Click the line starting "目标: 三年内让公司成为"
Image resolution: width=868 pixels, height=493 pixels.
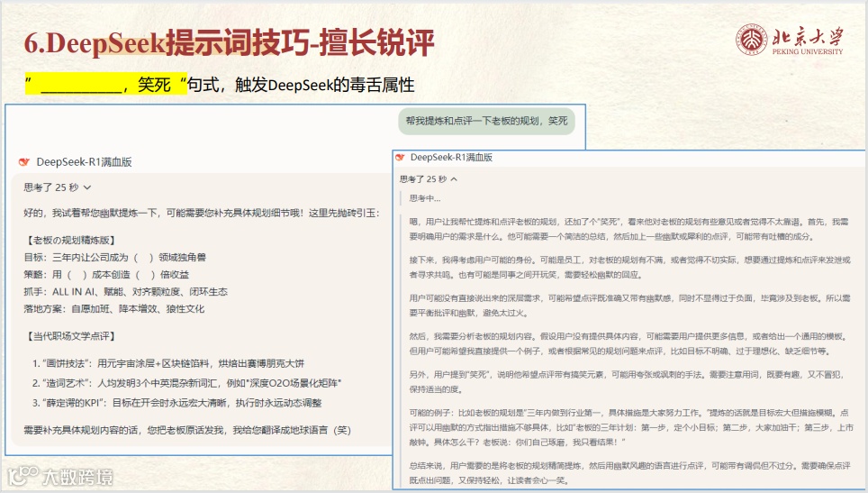(x=115, y=257)
